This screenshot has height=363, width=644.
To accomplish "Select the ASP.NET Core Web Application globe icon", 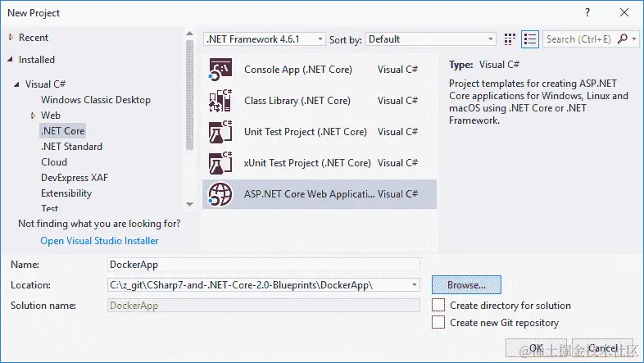I will [x=220, y=194].
